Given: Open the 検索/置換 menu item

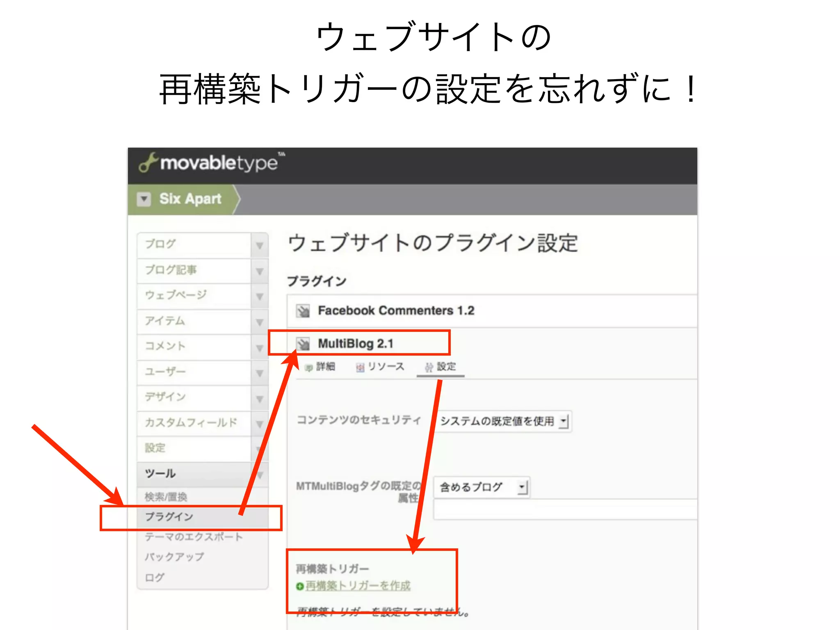Looking at the screenshot, I should 166,497.
